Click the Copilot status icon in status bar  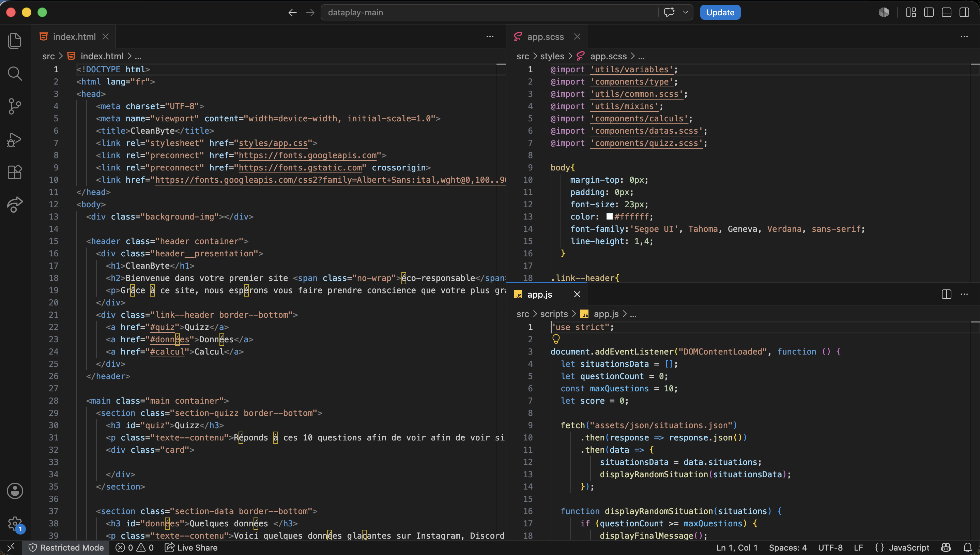946,548
